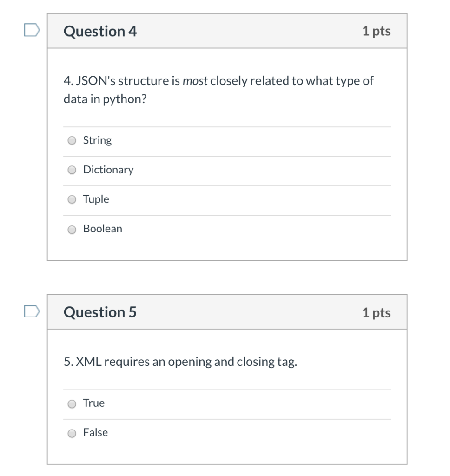Click the Boolean answer label
Screen dimensions: 450x476
[103, 229]
